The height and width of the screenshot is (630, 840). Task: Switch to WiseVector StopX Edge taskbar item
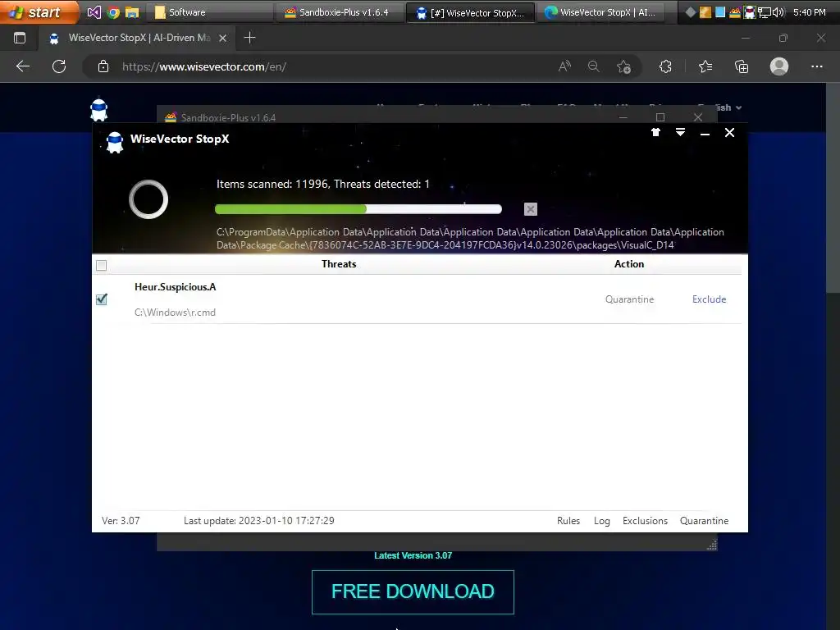point(601,12)
